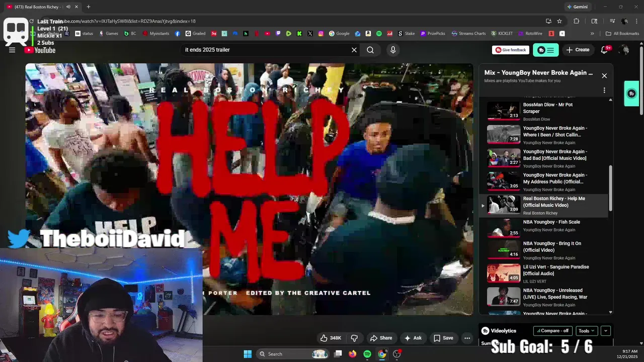The image size is (644, 362).
Task: Open more actions ellipsis below video
Action: (x=467, y=338)
